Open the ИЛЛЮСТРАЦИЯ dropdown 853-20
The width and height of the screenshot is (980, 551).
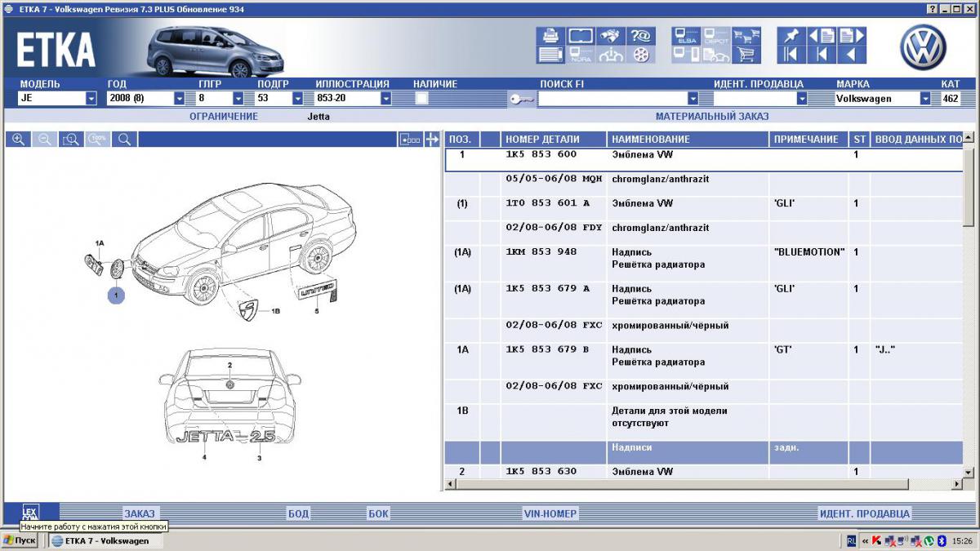click(x=386, y=99)
